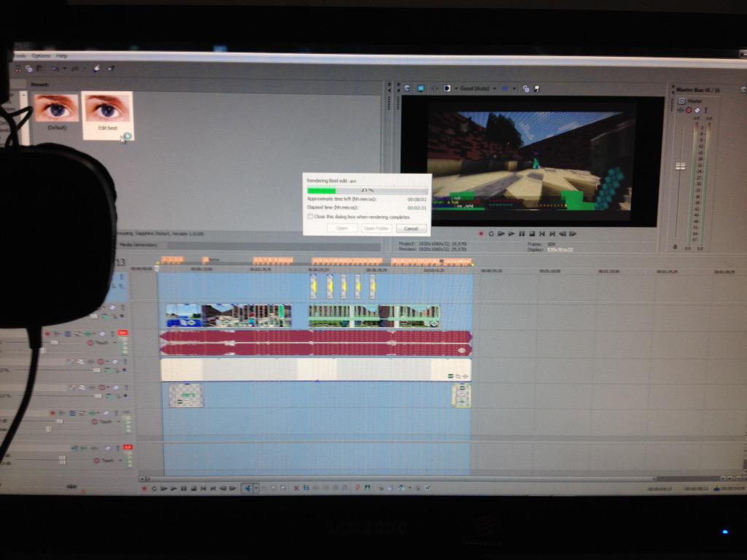Screen dimensions: 747x560
Task: Select small generated media clip at track start
Action: [x=186, y=395]
